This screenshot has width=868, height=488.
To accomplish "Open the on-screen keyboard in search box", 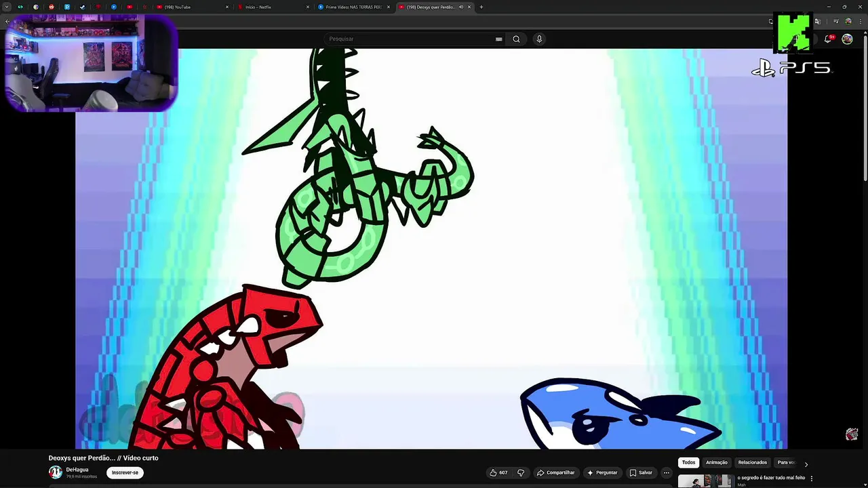I will pos(499,39).
